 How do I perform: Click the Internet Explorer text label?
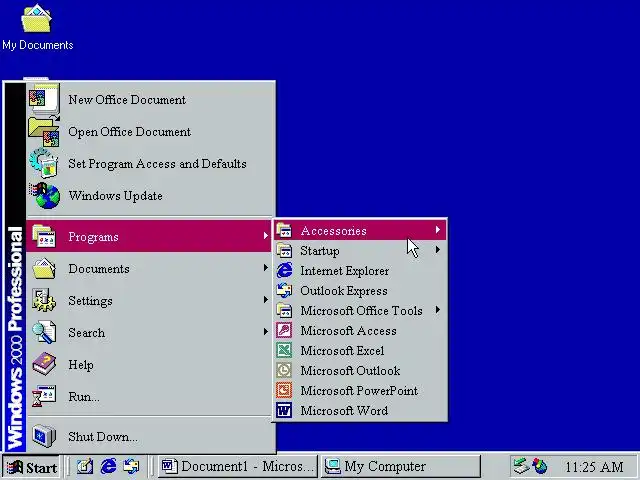point(344,271)
